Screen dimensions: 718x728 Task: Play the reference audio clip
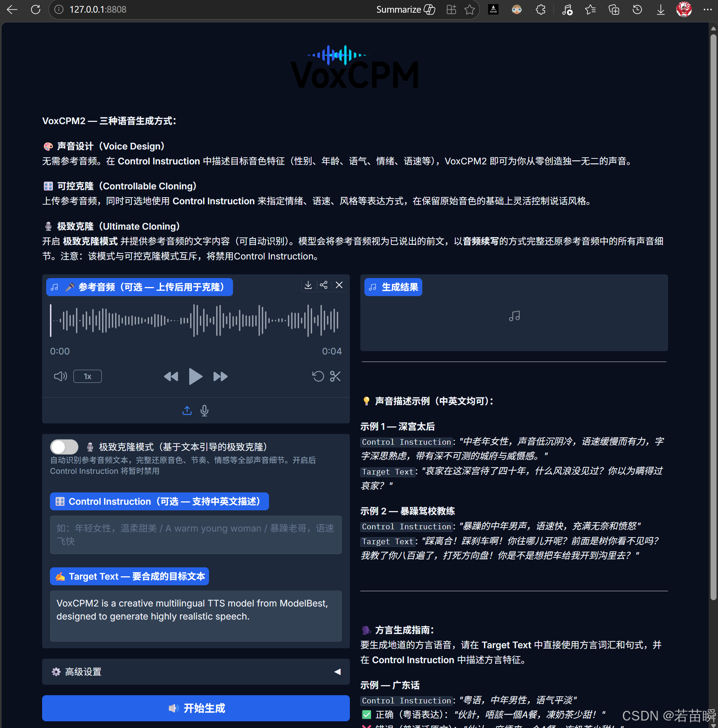tap(195, 376)
